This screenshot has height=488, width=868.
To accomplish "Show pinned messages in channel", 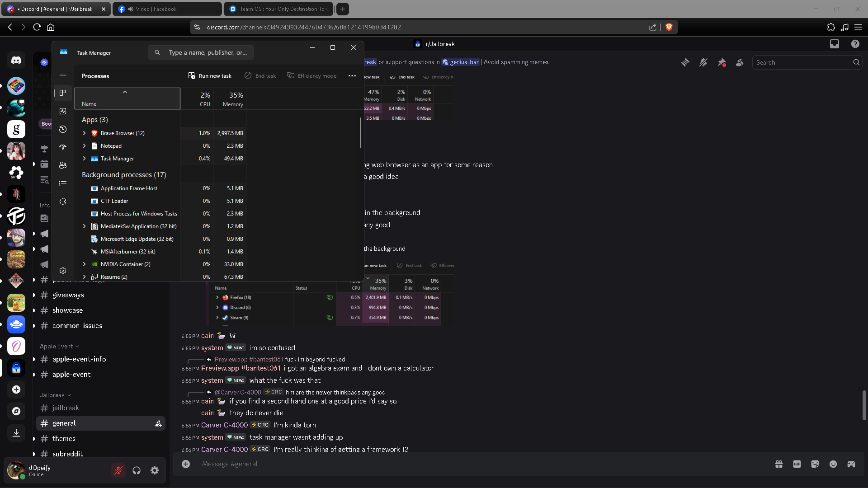I will (x=722, y=62).
